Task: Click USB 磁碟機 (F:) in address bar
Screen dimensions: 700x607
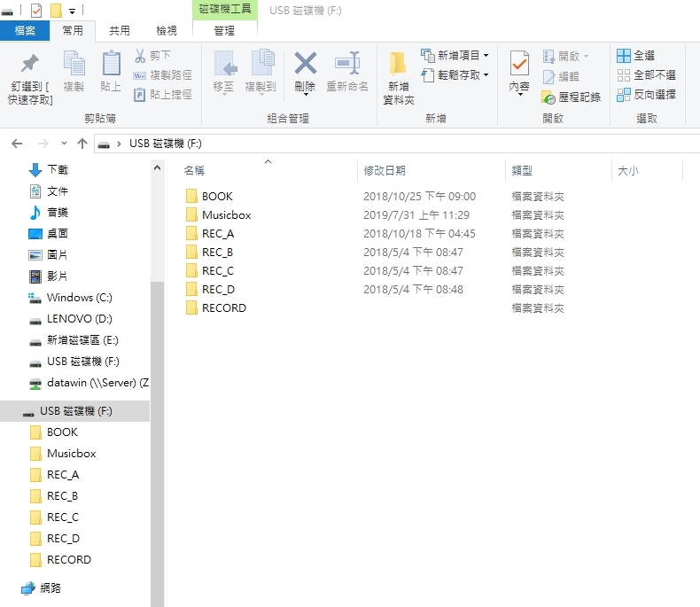Action: click(166, 144)
